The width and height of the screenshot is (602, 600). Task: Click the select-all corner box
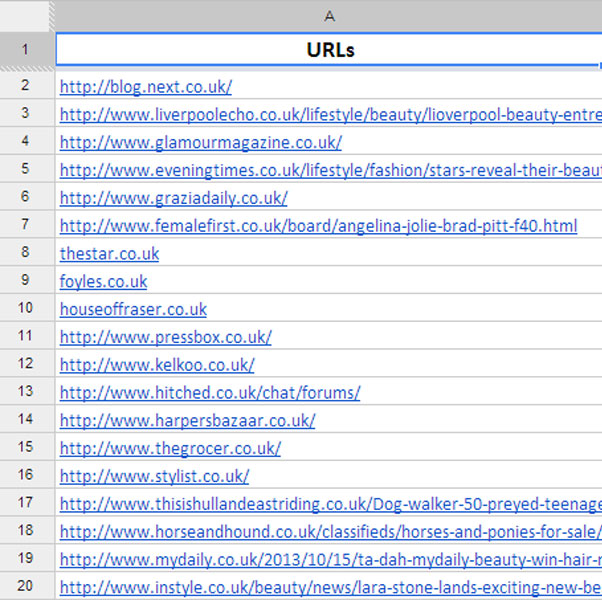[26, 15]
